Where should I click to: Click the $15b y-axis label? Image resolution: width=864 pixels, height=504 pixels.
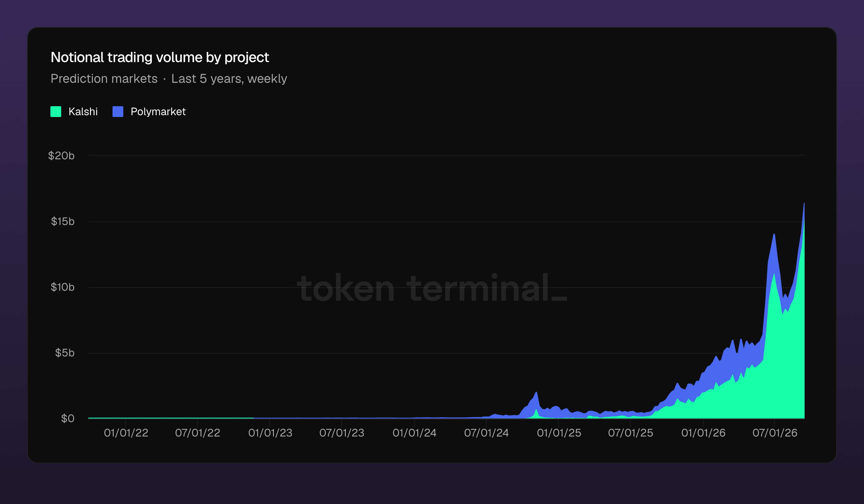pyautogui.click(x=63, y=221)
